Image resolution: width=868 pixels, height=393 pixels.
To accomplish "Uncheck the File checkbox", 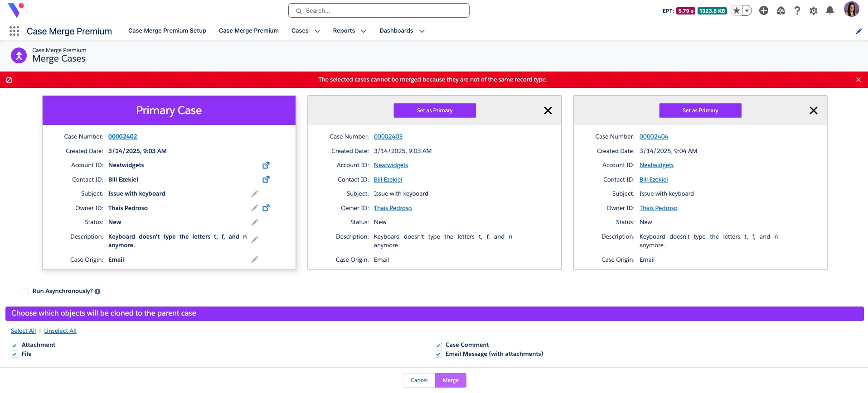I will [x=15, y=355].
